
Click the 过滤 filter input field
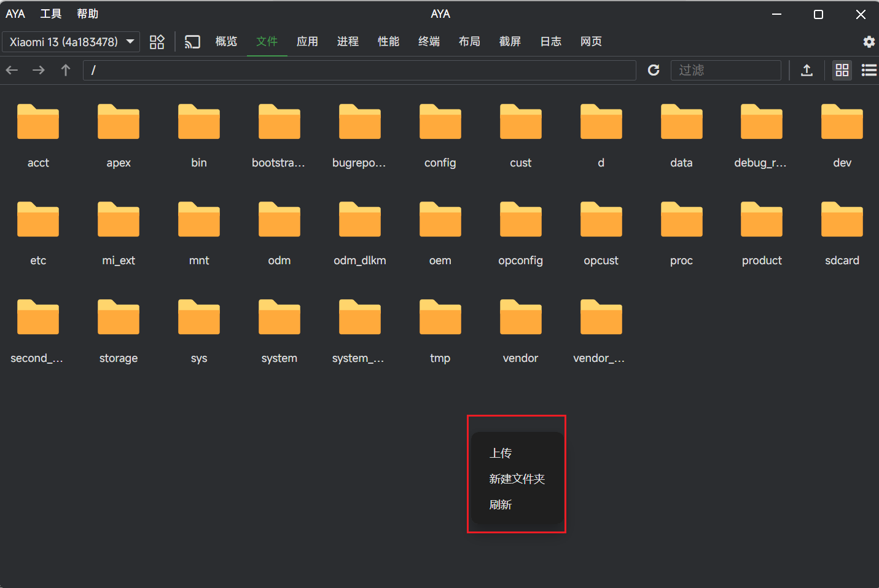726,70
